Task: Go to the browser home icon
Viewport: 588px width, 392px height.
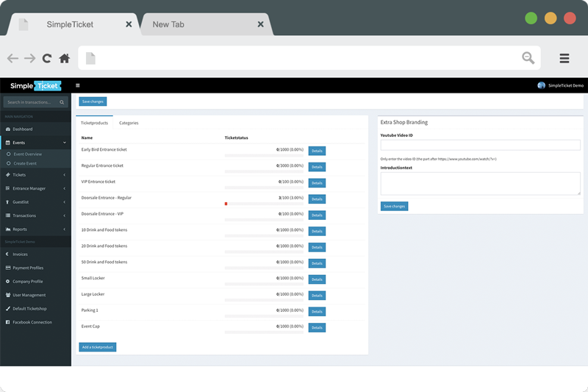Action: tap(65, 58)
